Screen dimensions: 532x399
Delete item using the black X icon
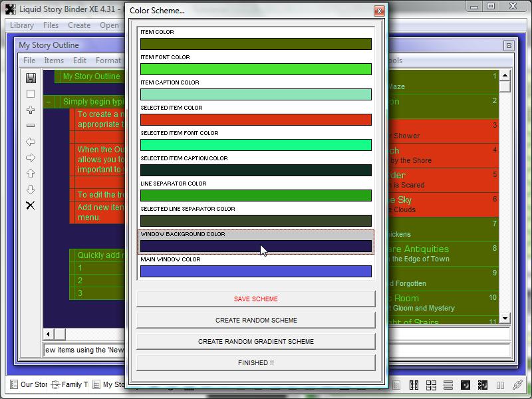31,205
